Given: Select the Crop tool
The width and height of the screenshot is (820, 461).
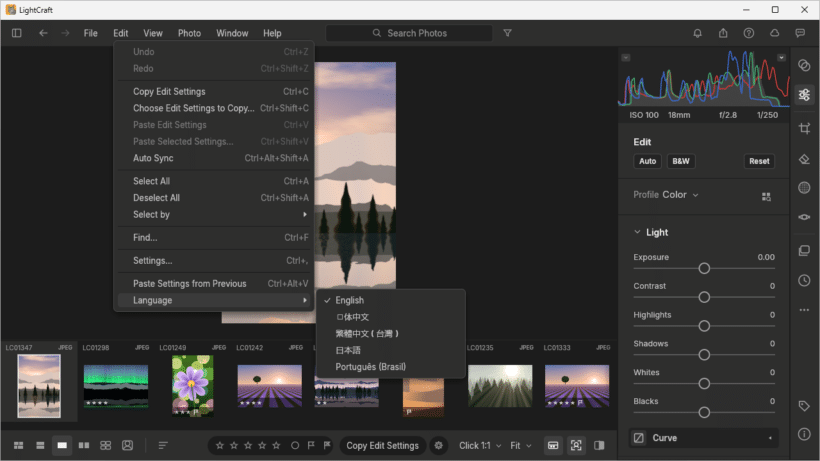Looking at the screenshot, I should (804, 128).
